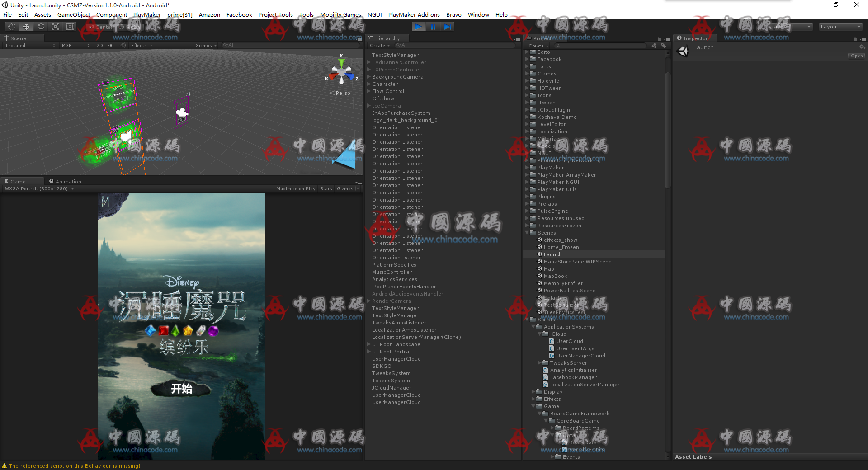
Task: Select the Rotate tool
Action: click(41, 26)
